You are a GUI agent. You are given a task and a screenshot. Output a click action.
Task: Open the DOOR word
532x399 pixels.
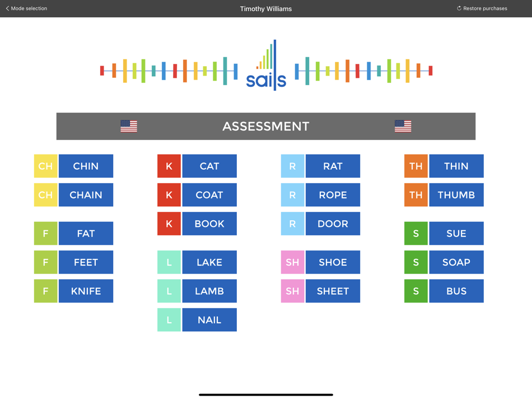(x=333, y=224)
